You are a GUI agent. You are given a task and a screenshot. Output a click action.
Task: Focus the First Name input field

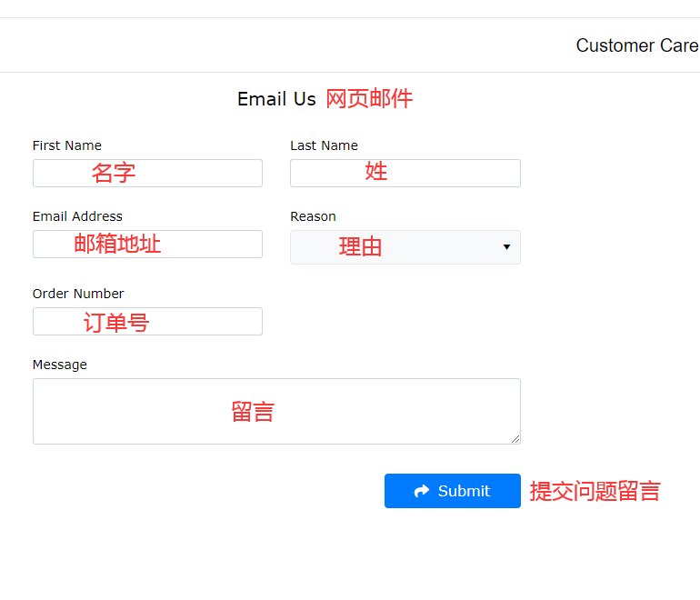[147, 174]
